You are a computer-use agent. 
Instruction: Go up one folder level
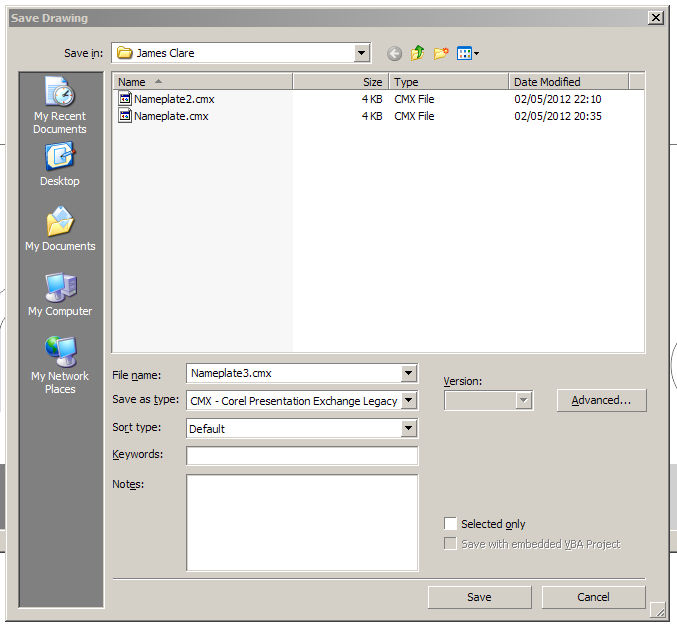pos(418,53)
